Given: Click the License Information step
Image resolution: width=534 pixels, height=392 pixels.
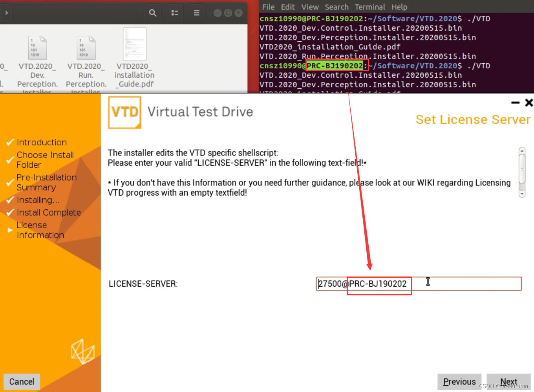Looking at the screenshot, I should tap(40, 230).
